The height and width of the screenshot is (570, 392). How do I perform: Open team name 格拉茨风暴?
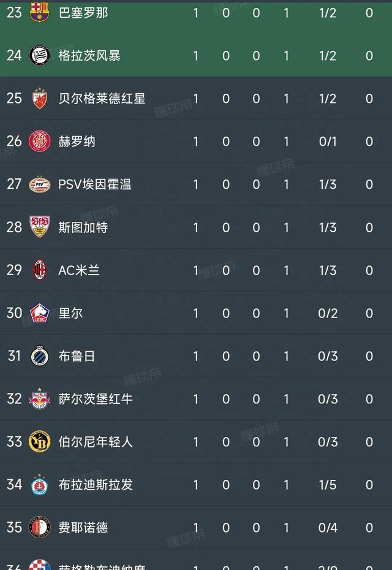tap(89, 55)
